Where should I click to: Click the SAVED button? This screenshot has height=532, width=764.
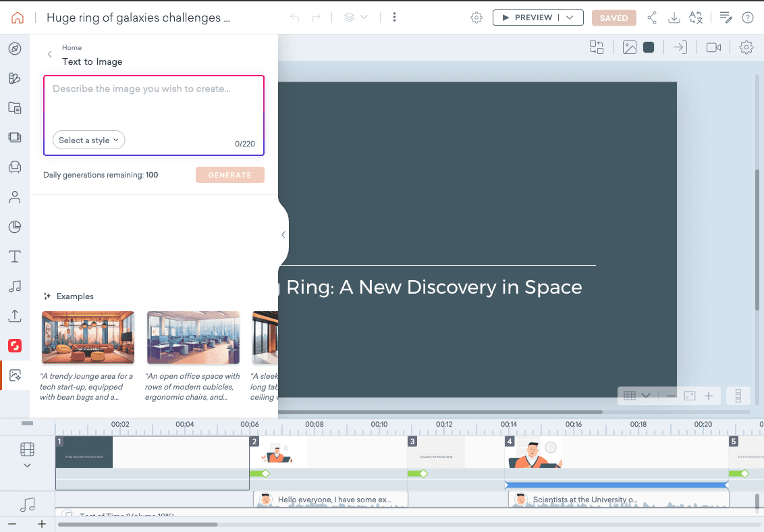click(x=614, y=18)
